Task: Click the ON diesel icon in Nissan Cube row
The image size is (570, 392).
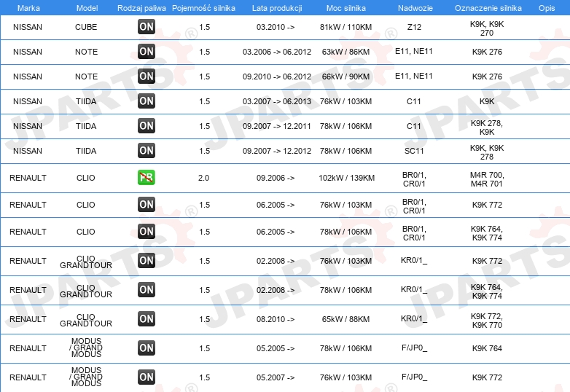Action: pyautogui.click(x=147, y=26)
